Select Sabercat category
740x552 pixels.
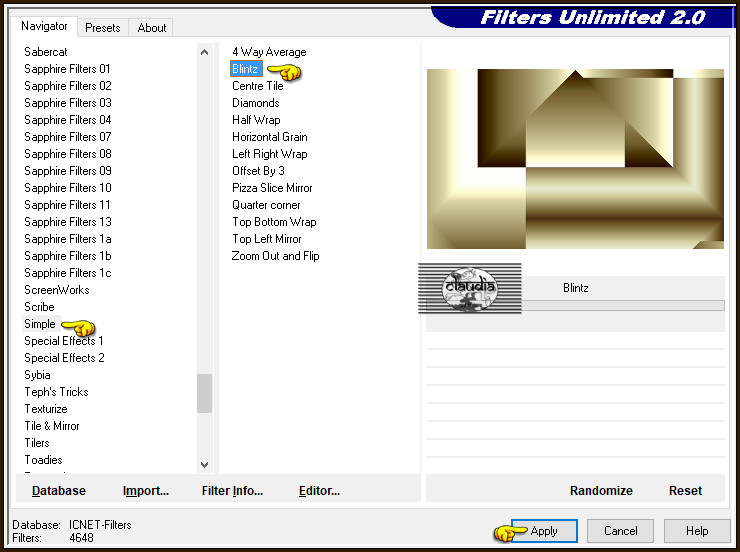pyautogui.click(x=46, y=52)
